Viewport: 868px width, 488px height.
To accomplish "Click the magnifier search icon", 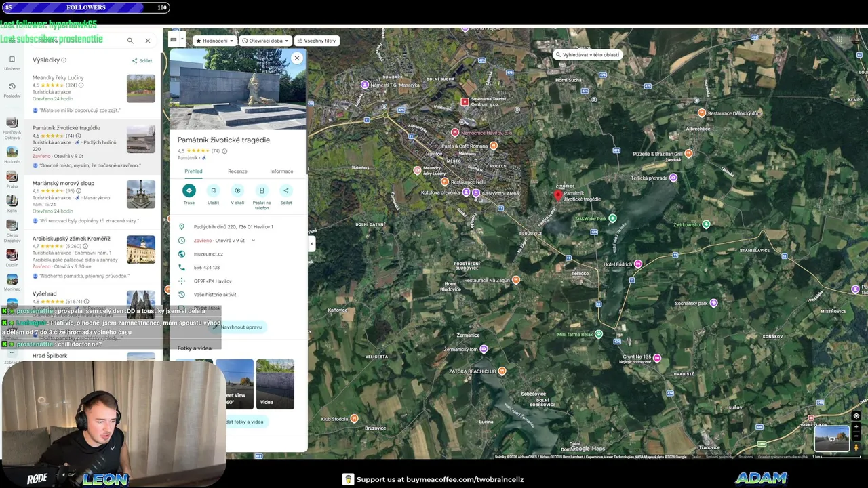I will pyautogui.click(x=130, y=41).
